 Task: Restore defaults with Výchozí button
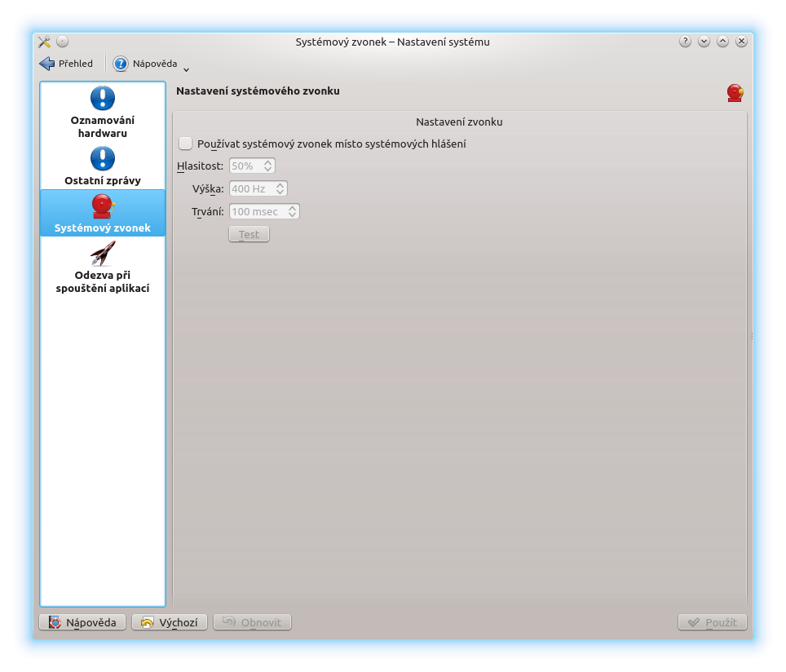pos(170,622)
